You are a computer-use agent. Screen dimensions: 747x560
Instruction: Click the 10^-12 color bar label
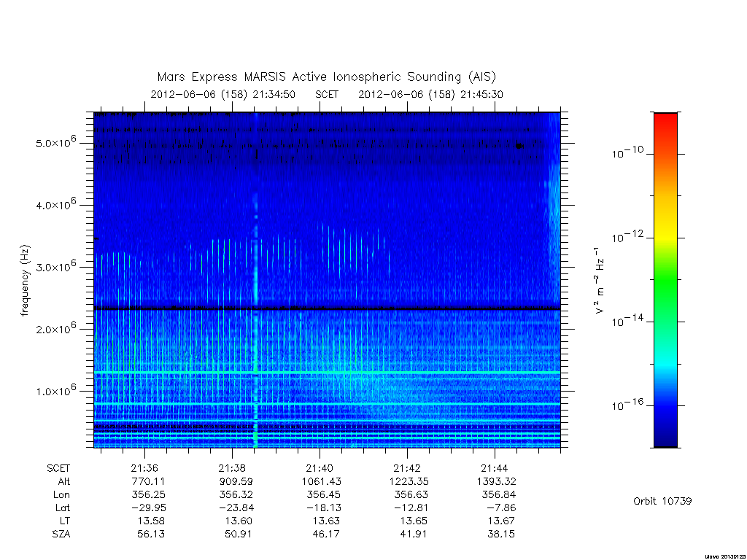(627, 236)
